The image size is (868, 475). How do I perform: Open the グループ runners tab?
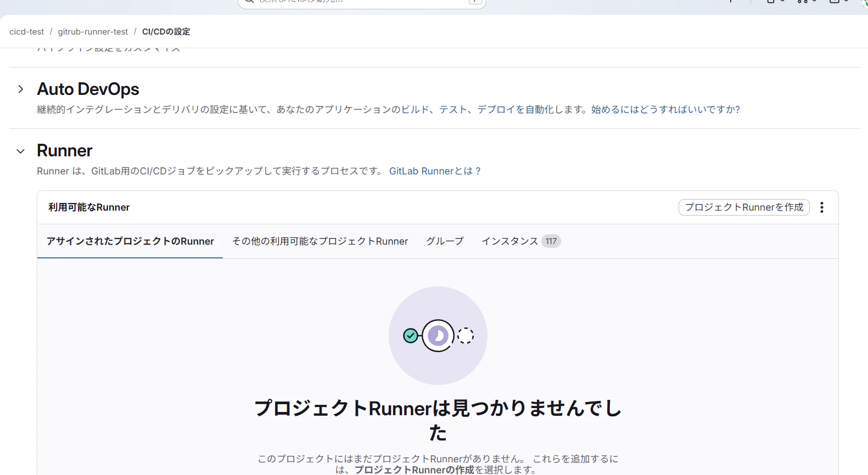click(x=445, y=241)
